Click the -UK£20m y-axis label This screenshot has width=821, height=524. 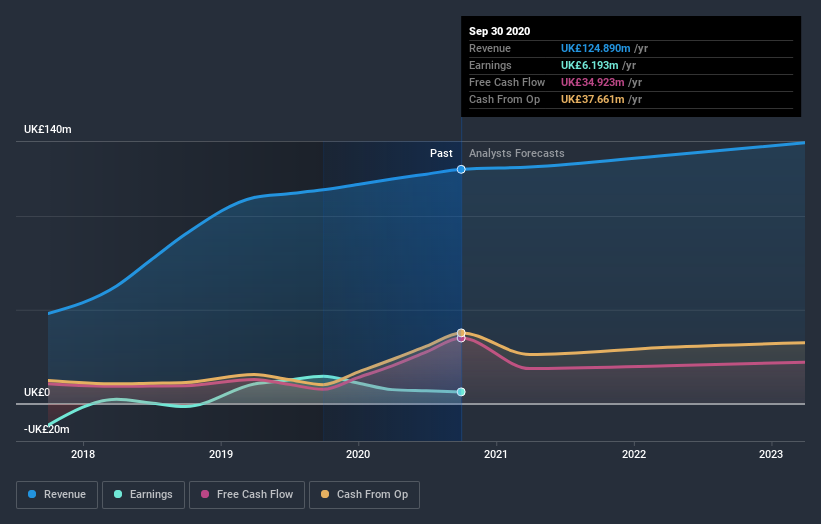(x=47, y=429)
